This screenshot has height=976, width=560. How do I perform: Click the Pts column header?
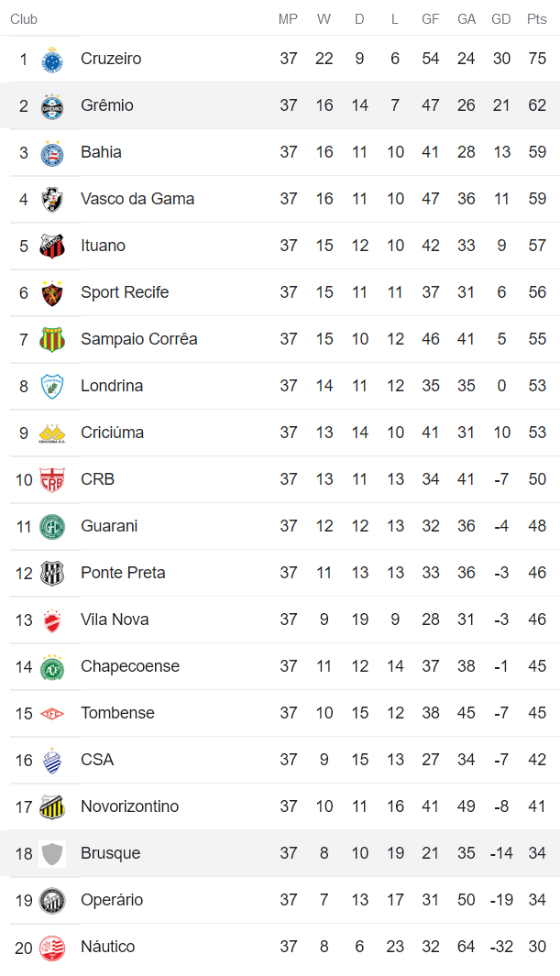coord(537,19)
